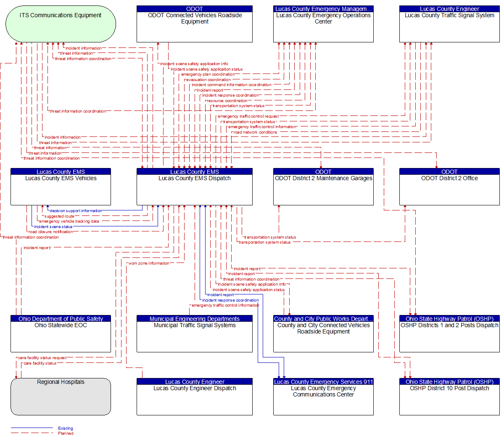Click the Lucas County EMS Vehicles box
Image resolution: width=504 pixels, height=441 pixels.
coord(61,186)
